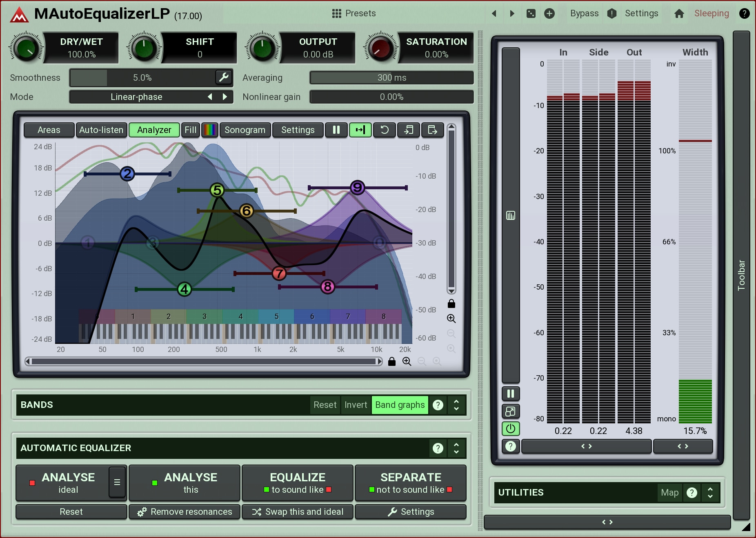This screenshot has height=538, width=756.
Task: Open the spectrum color rainbow swatch
Action: pyautogui.click(x=210, y=130)
